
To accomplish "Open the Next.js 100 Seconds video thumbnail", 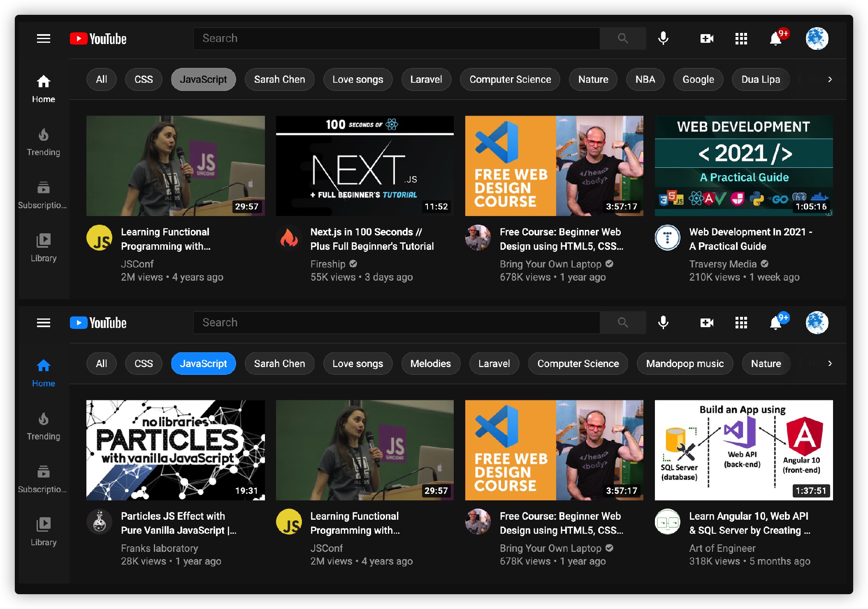I will click(x=365, y=166).
